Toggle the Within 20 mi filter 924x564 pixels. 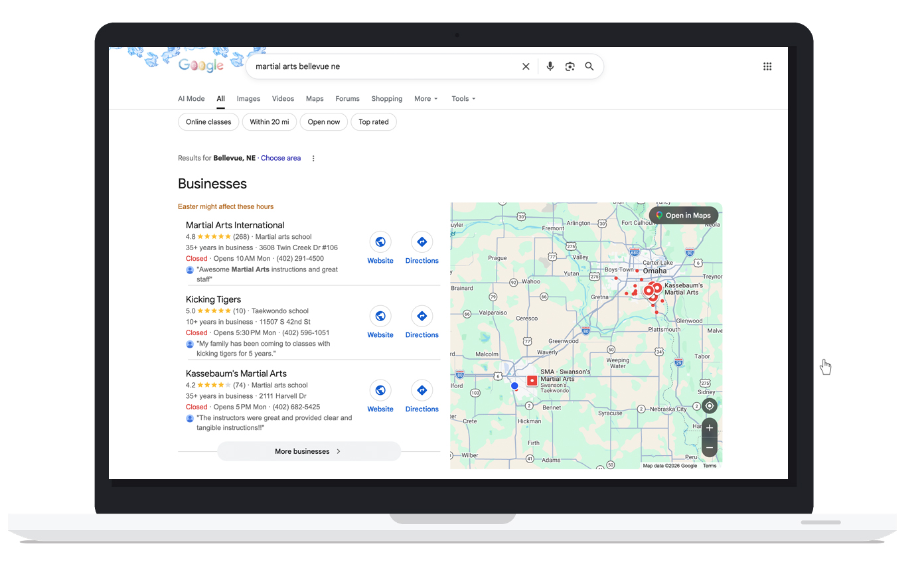coord(269,122)
